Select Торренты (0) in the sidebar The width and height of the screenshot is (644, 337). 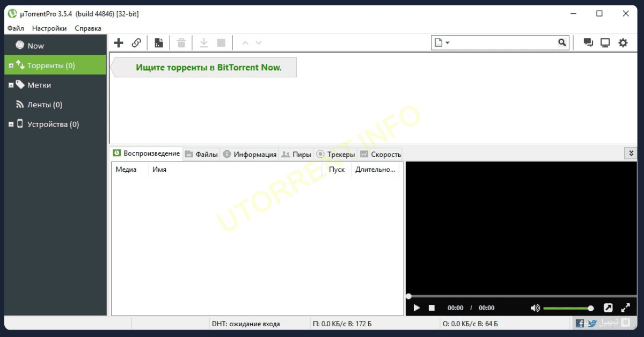[x=55, y=65]
